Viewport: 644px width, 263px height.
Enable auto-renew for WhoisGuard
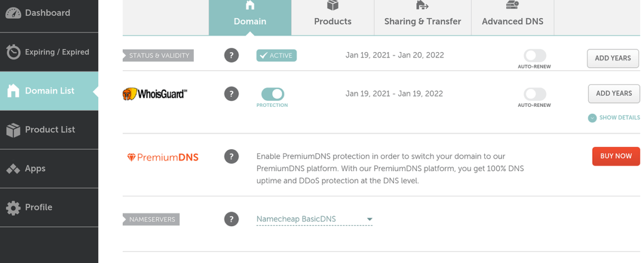[534, 94]
